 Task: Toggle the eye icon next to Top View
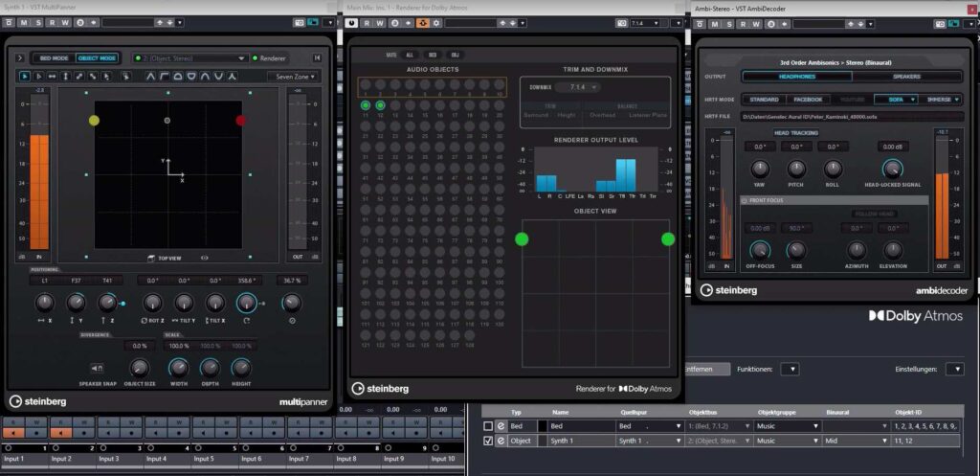tap(205, 258)
